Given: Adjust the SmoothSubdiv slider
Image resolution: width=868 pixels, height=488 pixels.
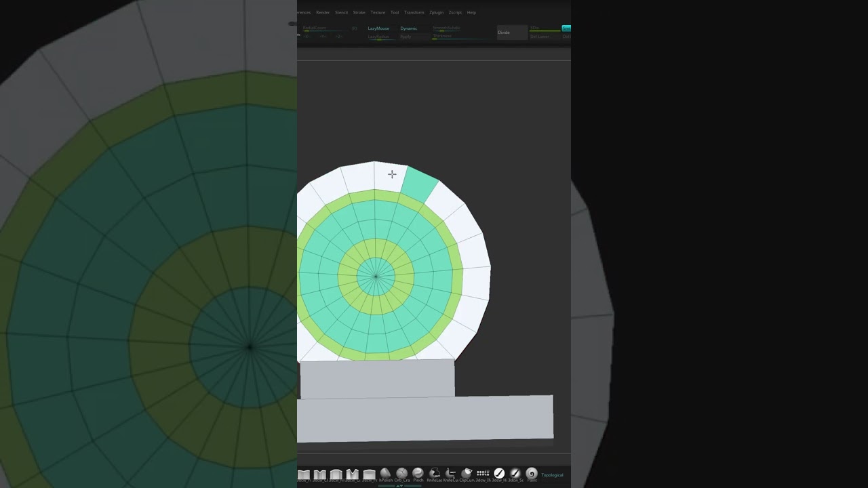Looking at the screenshot, I should pyautogui.click(x=446, y=28).
